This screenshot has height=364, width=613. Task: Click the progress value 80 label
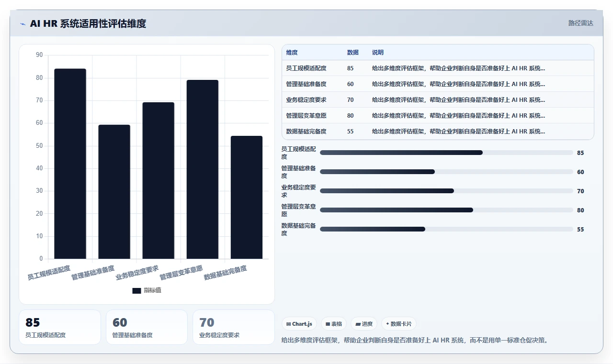pos(580,210)
